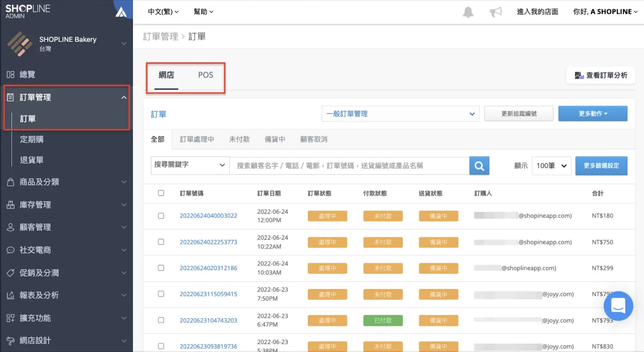The width and height of the screenshot is (644, 352).
Task: Check the select-all orders checkbox
Action: [161, 193]
